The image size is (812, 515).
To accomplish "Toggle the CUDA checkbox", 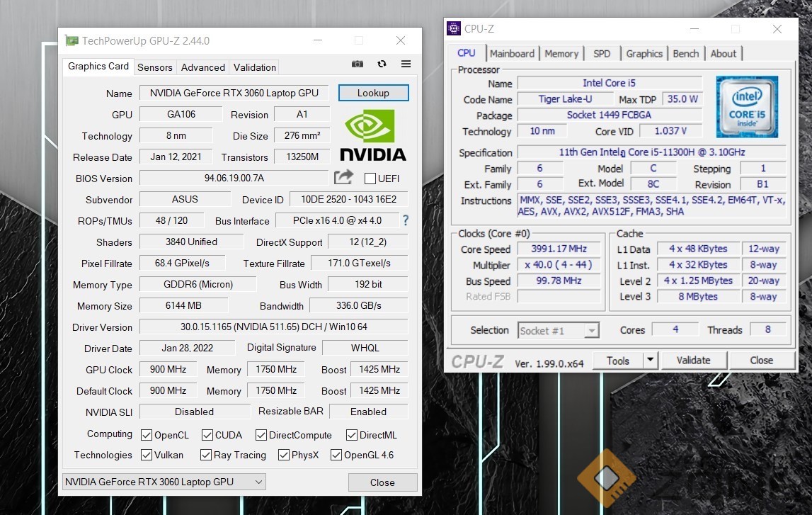I will coord(207,435).
